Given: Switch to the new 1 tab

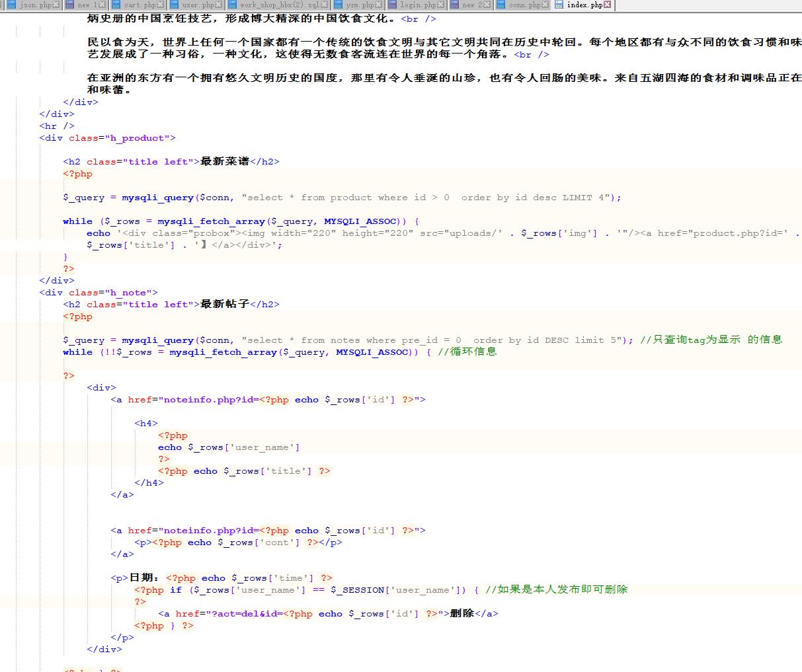Looking at the screenshot, I should 86,5.
